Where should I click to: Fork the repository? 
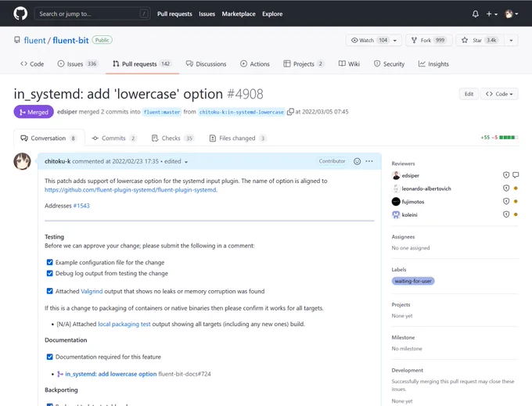[x=429, y=41]
